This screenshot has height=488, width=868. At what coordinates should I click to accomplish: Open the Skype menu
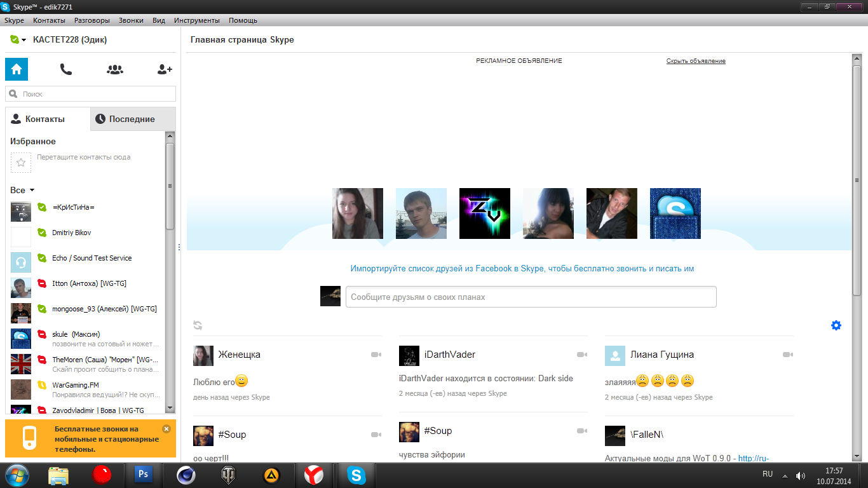pyautogui.click(x=14, y=20)
